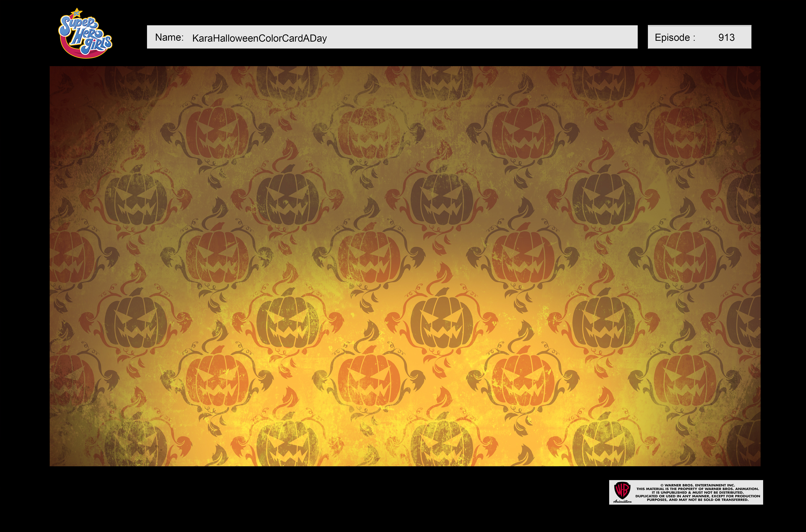Click the 'This material is the property' line
The image size is (806, 532).
point(697,489)
